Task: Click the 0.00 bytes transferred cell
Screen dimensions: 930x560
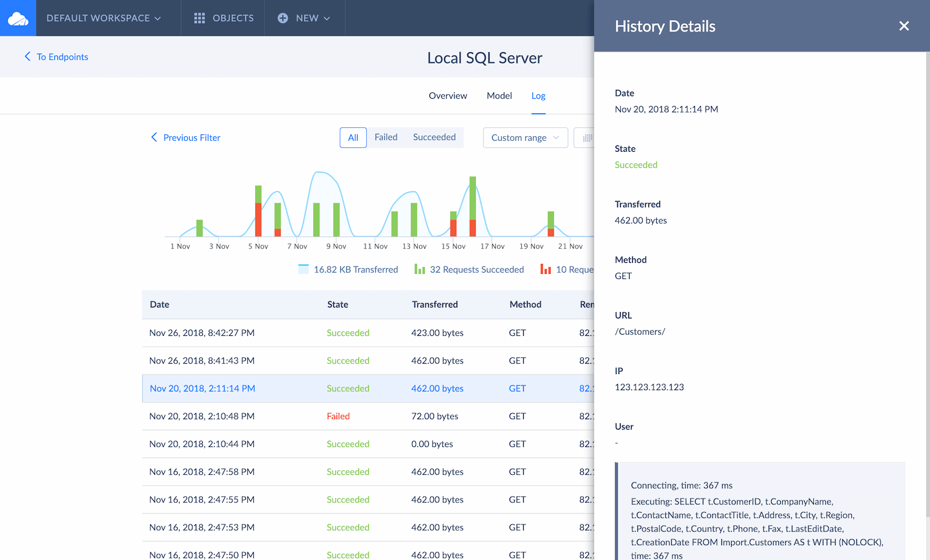Action: click(x=432, y=444)
